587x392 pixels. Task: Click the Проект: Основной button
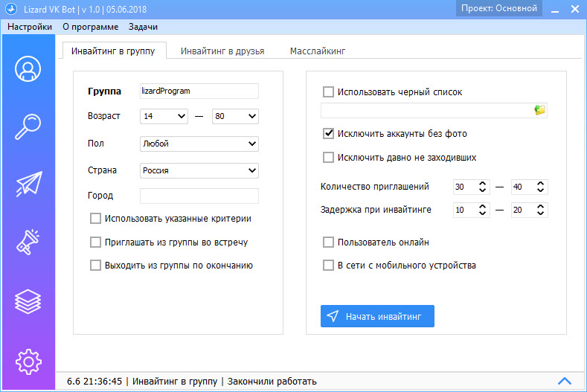(x=498, y=8)
